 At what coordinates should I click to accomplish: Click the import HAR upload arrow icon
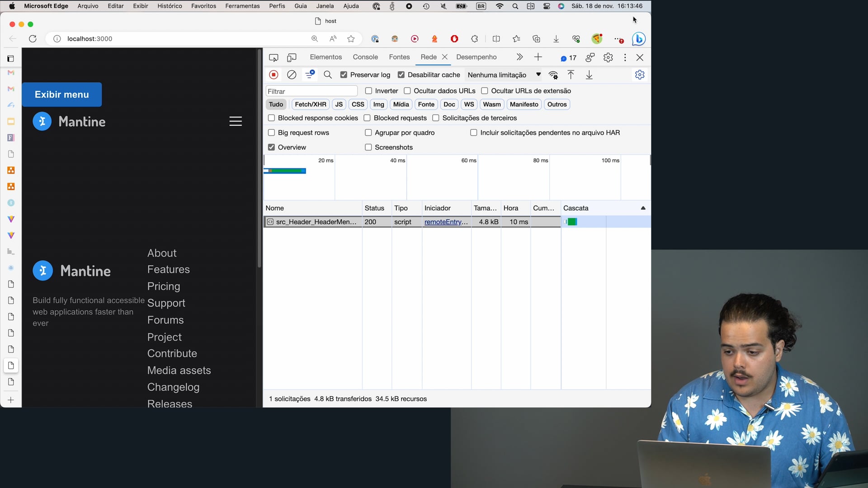571,75
